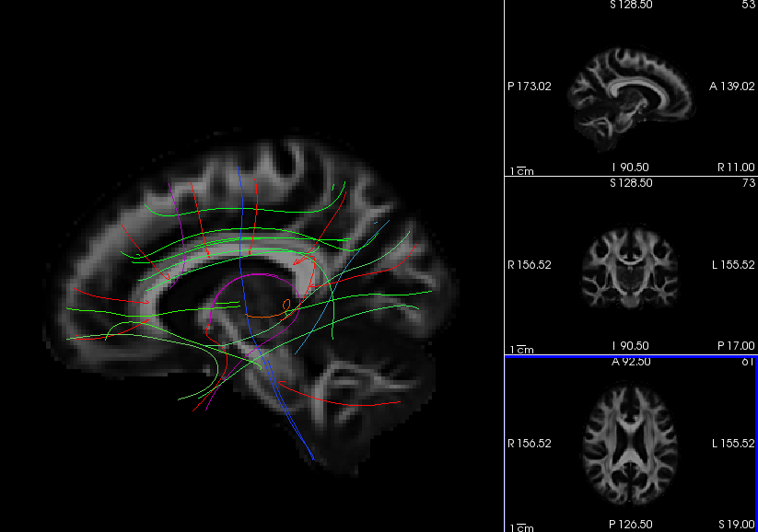Select the blue-outlined axial brain slice
The width and height of the screenshot is (758, 532).
(631, 444)
